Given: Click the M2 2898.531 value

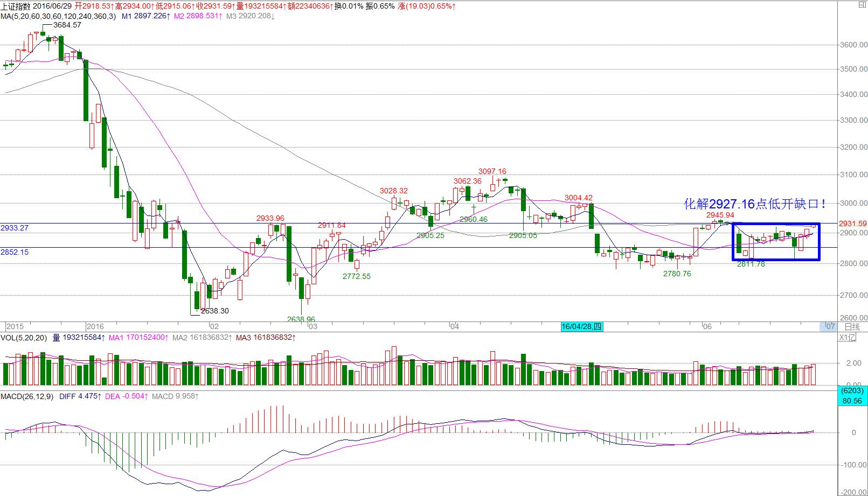Looking at the screenshot, I should (x=197, y=16).
